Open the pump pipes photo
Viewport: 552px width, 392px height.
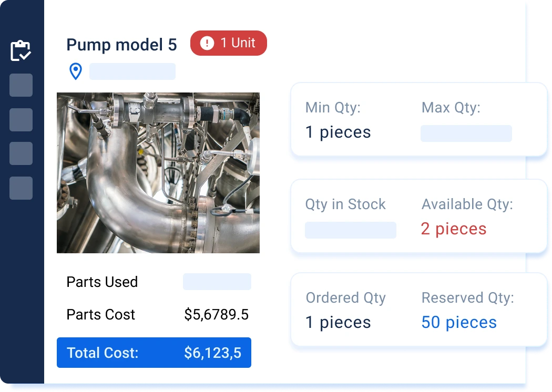[x=158, y=173]
